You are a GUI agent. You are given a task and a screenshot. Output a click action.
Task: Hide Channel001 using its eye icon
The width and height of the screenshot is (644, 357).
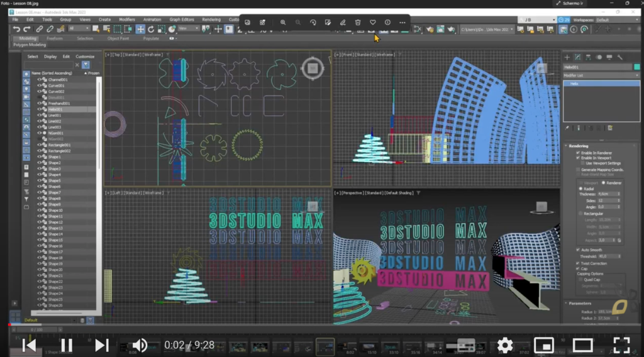coord(40,80)
